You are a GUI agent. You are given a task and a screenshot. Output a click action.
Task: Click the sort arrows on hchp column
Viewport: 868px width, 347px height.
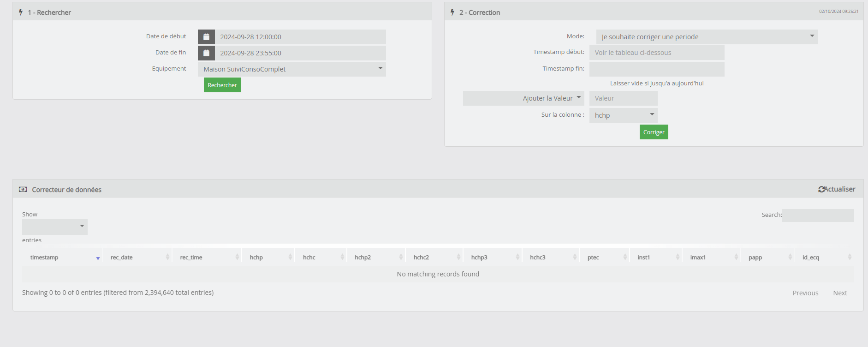click(x=290, y=257)
